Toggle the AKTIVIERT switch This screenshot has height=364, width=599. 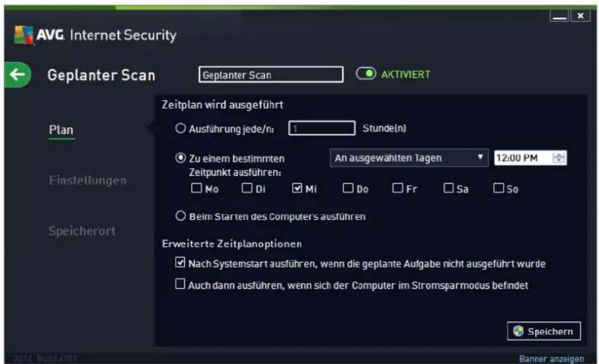click(x=366, y=74)
